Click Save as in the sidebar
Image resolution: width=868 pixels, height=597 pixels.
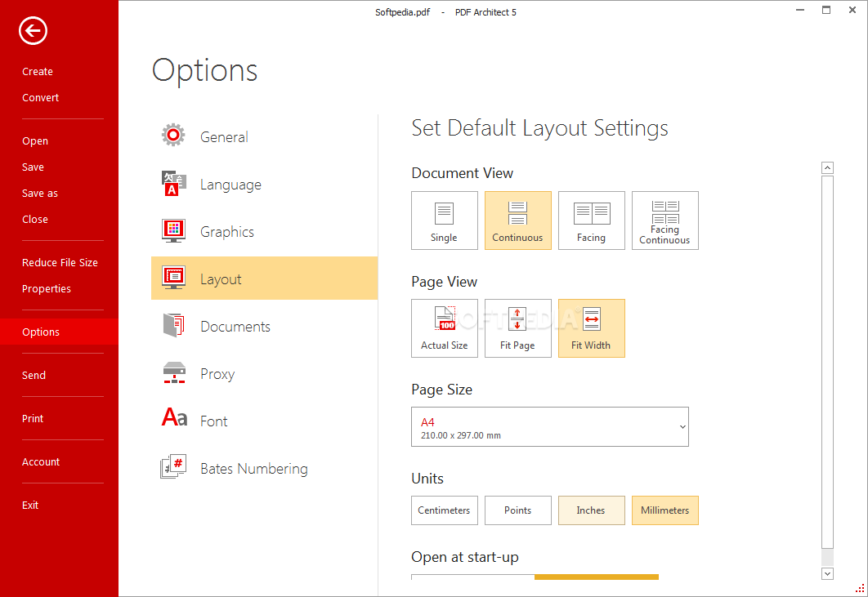40,193
